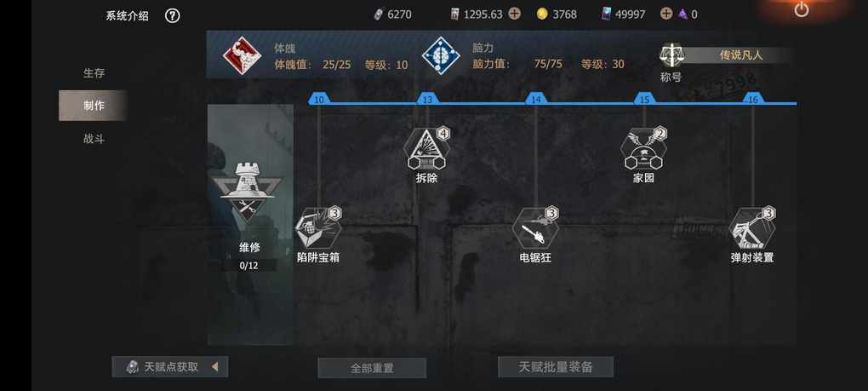Click the 天赋批量装备 button

pos(556,366)
